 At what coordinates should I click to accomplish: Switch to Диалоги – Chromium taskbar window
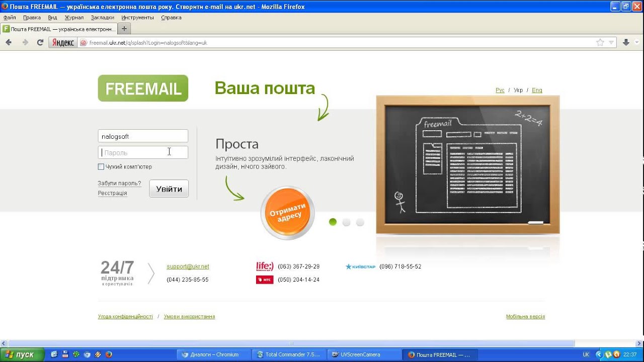[214, 354]
